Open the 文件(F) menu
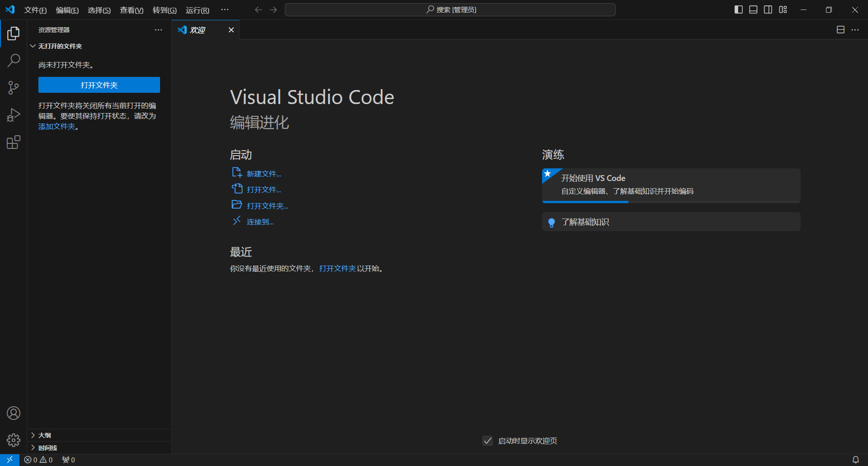Viewport: 868px width, 466px height. click(36, 10)
